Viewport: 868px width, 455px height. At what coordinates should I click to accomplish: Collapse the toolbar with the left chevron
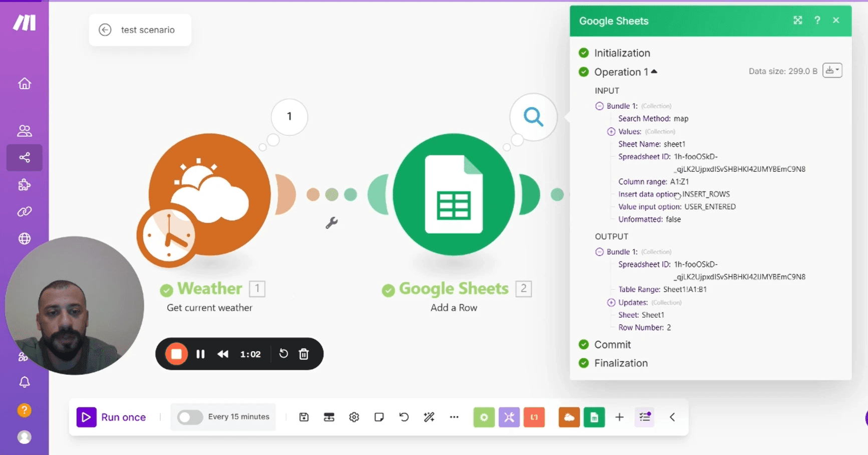coord(672,417)
